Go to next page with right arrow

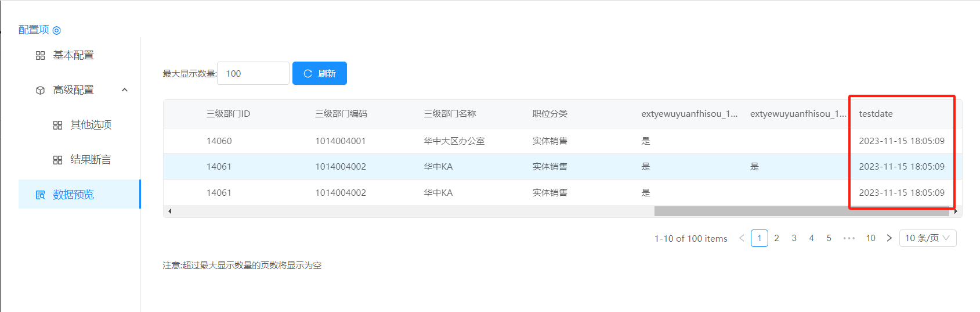coord(889,238)
